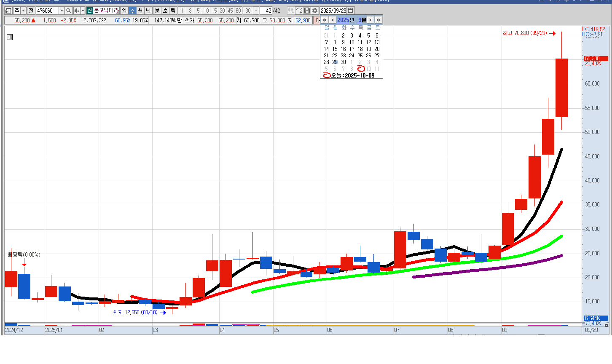The image size is (612, 364).
Task: Click the grid table icon on chart
Action: point(10,37)
